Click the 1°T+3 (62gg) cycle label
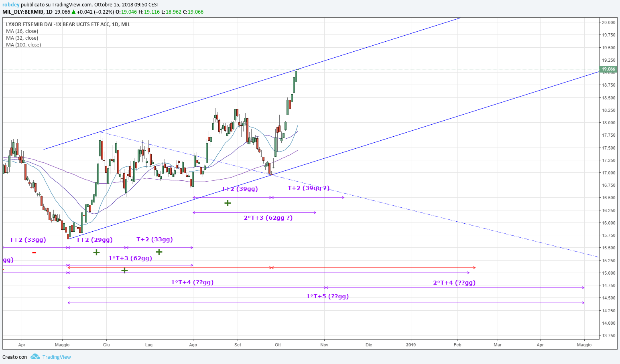This screenshot has width=620, height=364. click(x=130, y=258)
